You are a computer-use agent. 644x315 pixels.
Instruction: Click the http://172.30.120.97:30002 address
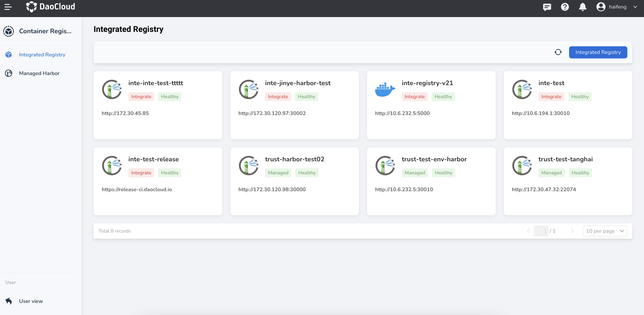coord(272,113)
